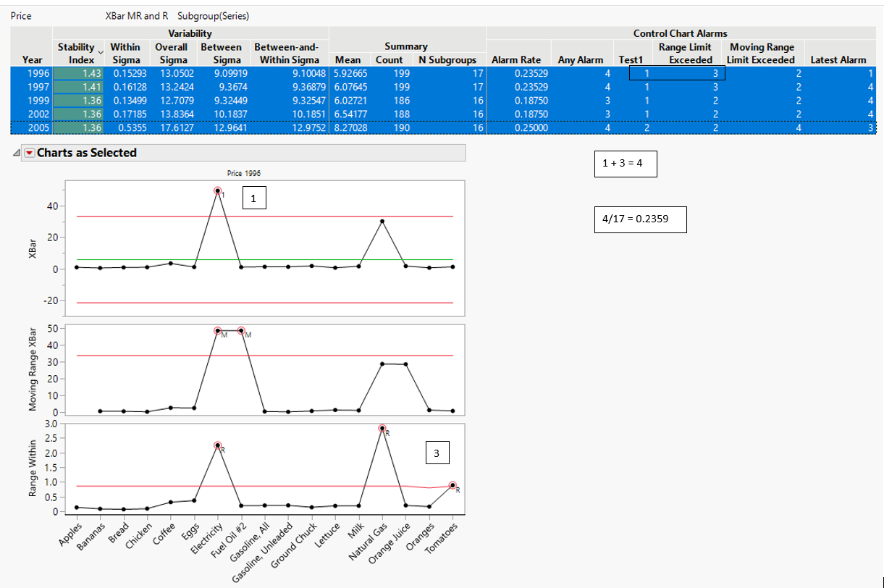Select the R-flagged Tomatoes range point
884x588 pixels.
452,484
